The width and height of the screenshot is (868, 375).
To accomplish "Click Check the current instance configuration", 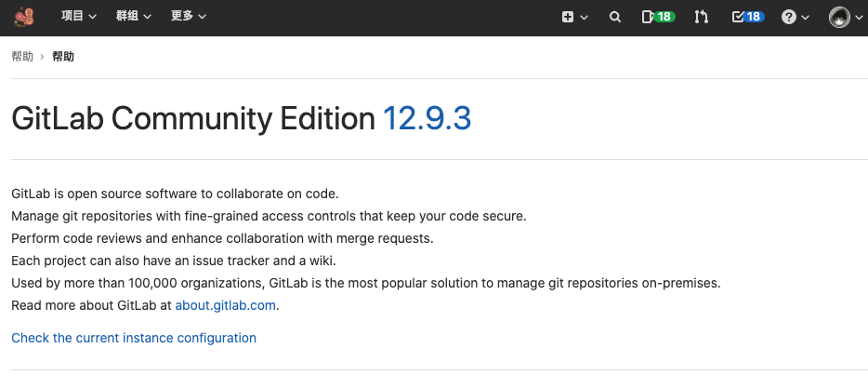I will (x=134, y=338).
